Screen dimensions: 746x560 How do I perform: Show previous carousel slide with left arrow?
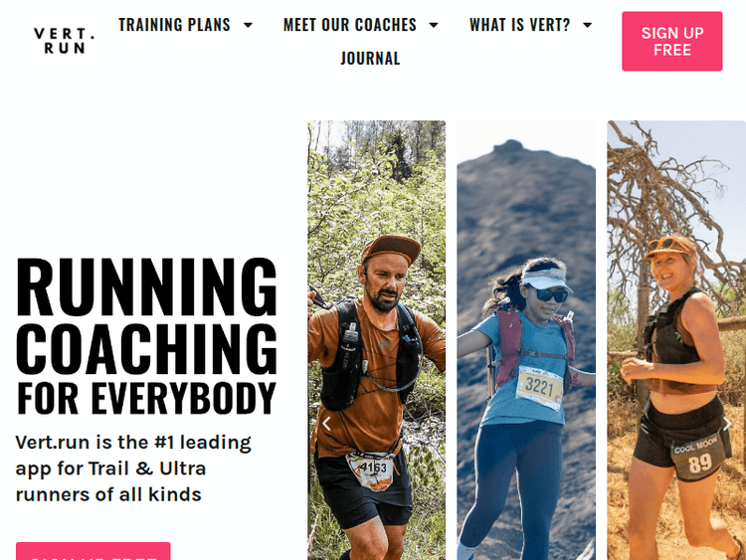click(326, 424)
